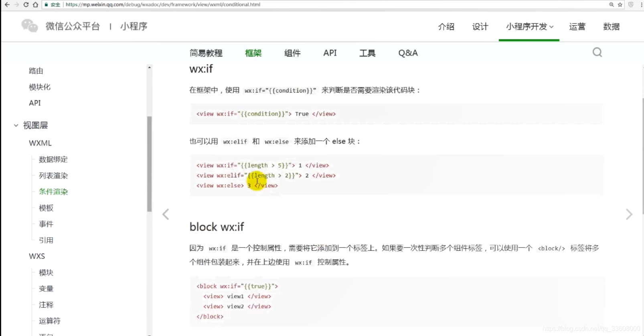Go to the browser home icon
Viewport: 644px width, 336px height.
point(35,5)
